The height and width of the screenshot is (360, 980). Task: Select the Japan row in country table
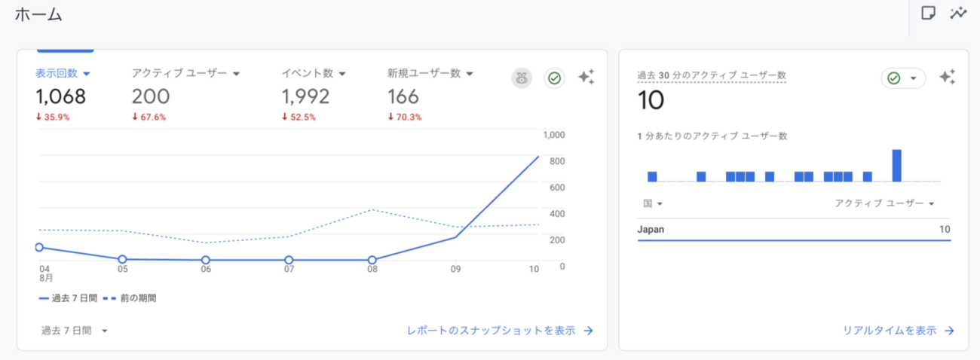click(793, 230)
